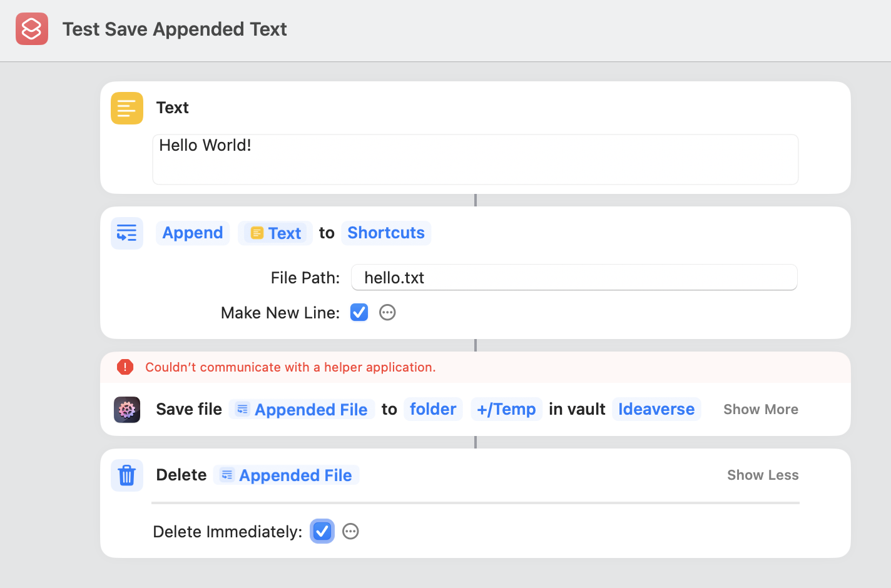Click Appended File variable in Save file action
This screenshot has width=891, height=588.
[x=302, y=410]
